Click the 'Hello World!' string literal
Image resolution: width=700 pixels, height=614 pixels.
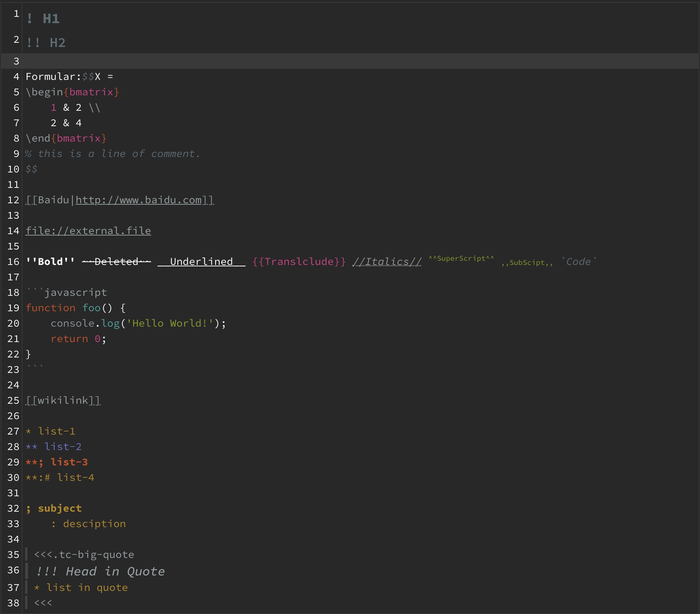(170, 323)
